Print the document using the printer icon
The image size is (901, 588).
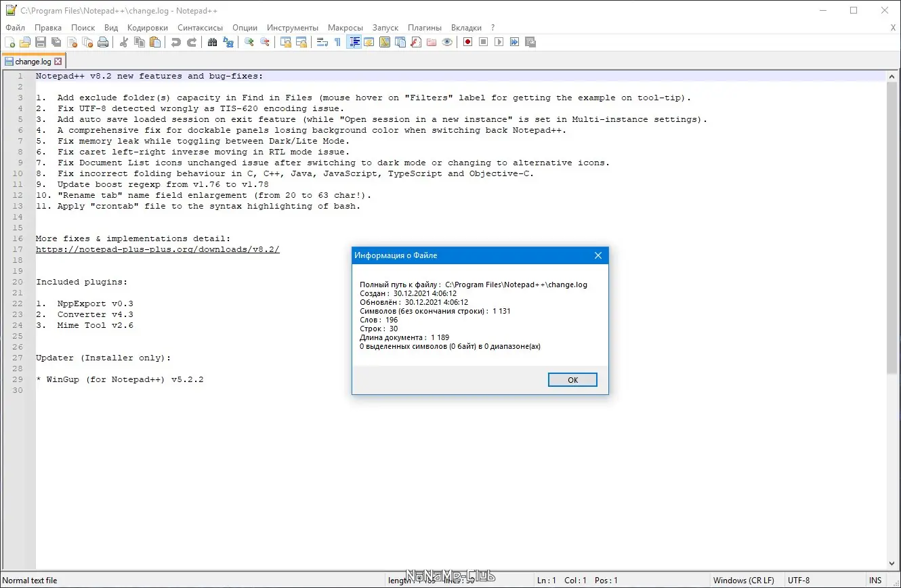point(103,42)
